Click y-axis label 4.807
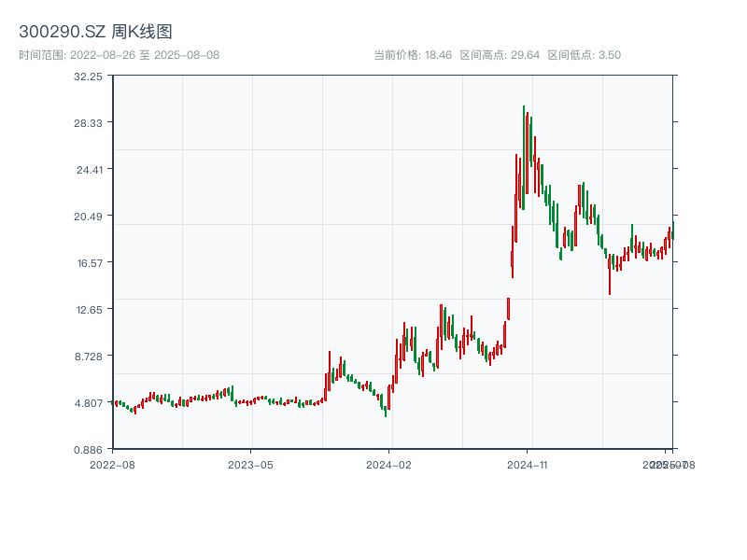 [x=89, y=403]
